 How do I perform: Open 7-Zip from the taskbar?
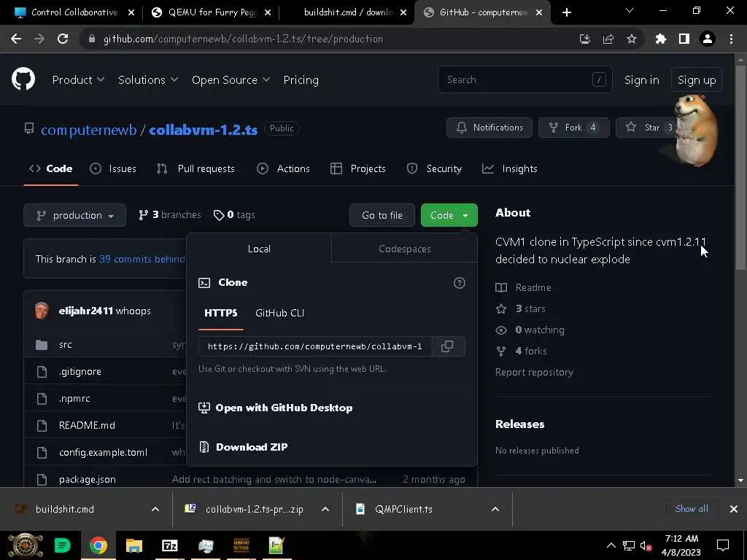tap(169, 545)
